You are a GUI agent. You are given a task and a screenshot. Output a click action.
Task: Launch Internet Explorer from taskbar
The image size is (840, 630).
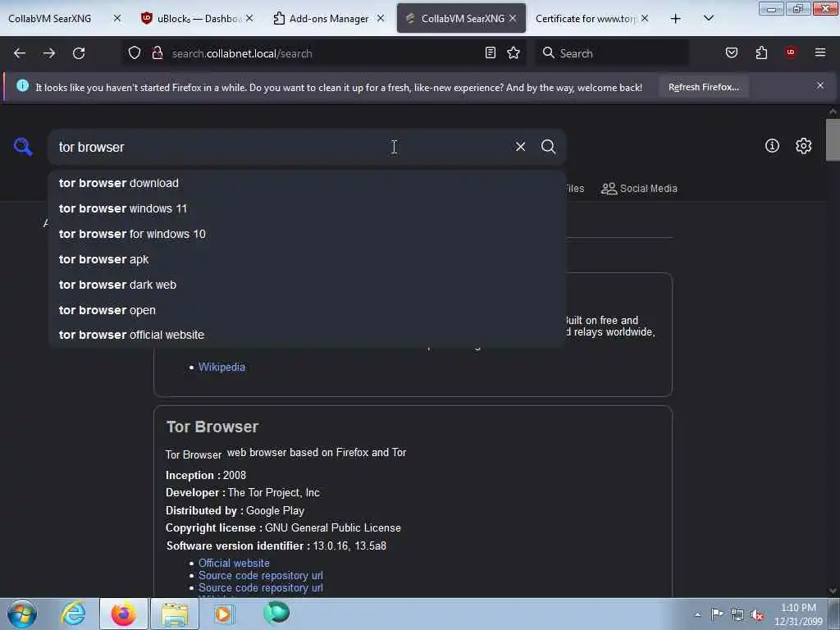point(73,614)
